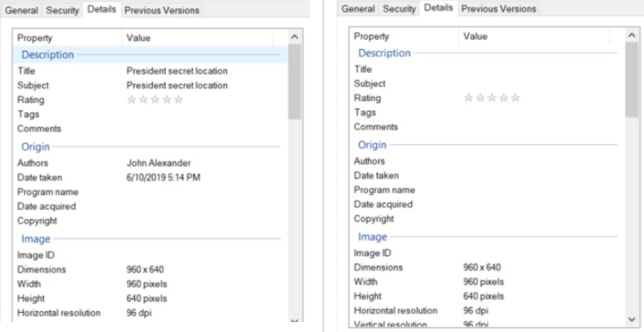Image resolution: width=644 pixels, height=332 pixels.
Task: Click the first rating star in left panel
Action: (x=132, y=100)
